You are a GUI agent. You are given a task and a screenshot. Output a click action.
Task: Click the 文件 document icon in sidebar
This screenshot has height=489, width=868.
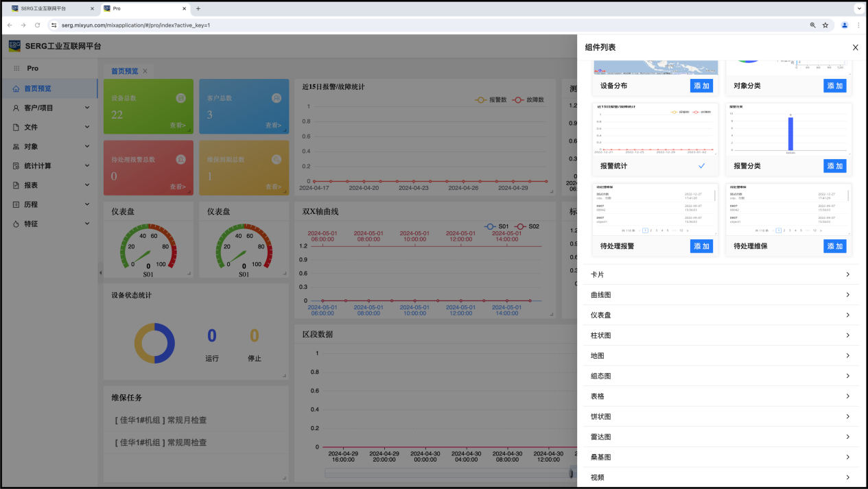(16, 127)
